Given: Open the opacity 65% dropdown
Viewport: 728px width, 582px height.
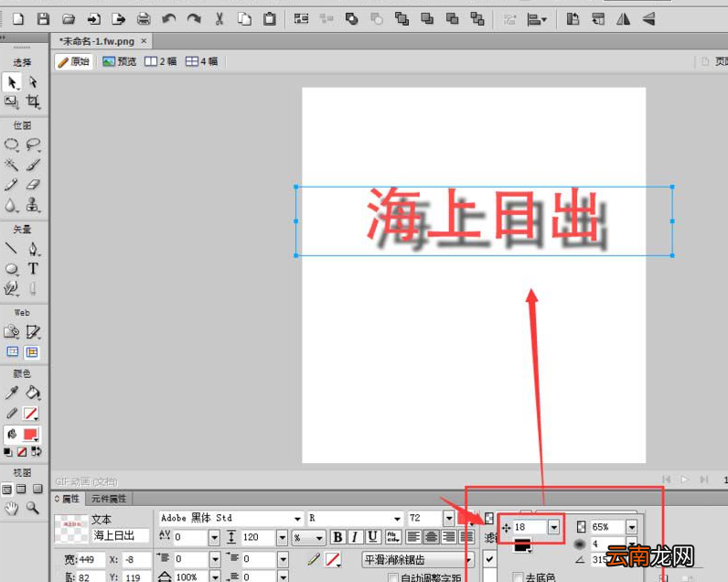Looking at the screenshot, I should point(631,527).
